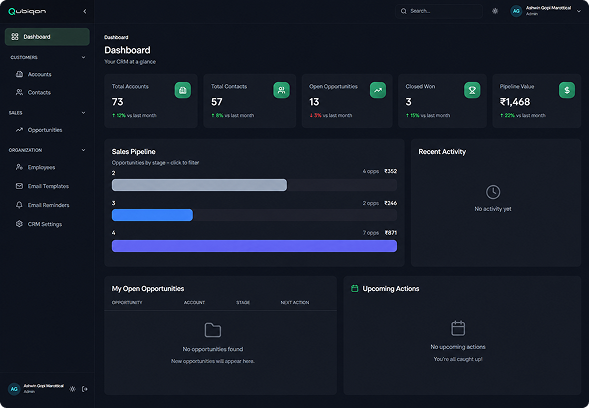The height and width of the screenshot is (408, 589).
Task: Open Email Reminders page
Action: (x=47, y=205)
